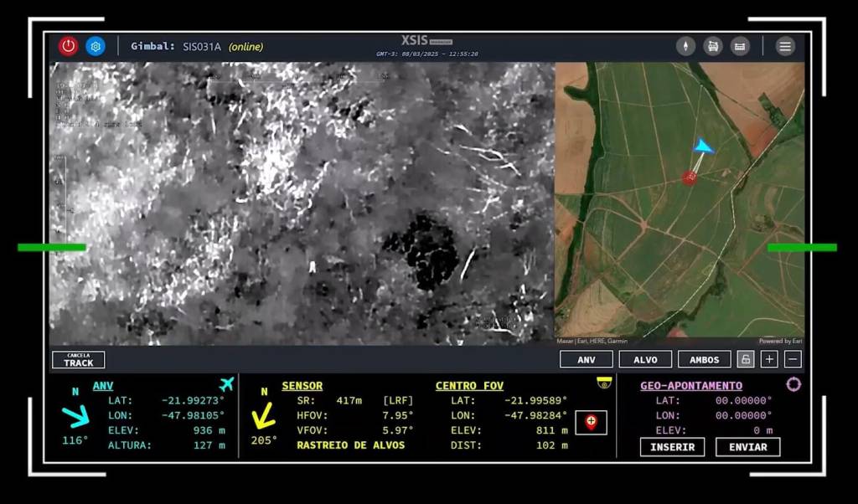This screenshot has height=504, width=858.
Task: Select AMBOS to show both on map
Action: tap(704, 359)
